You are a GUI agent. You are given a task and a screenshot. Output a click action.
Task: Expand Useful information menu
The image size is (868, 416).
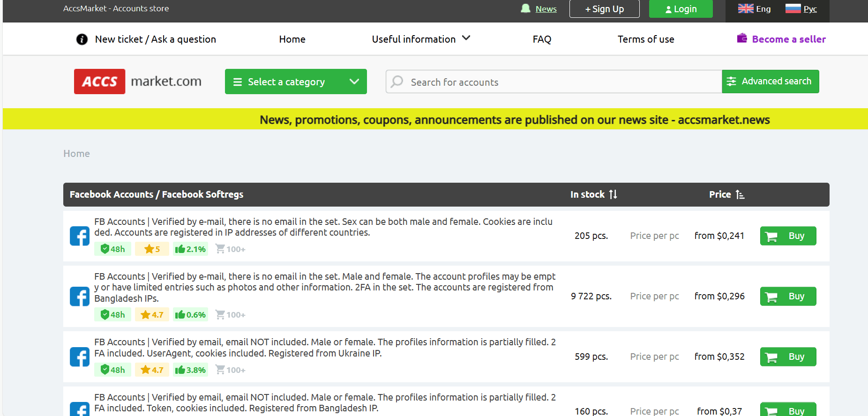(420, 39)
